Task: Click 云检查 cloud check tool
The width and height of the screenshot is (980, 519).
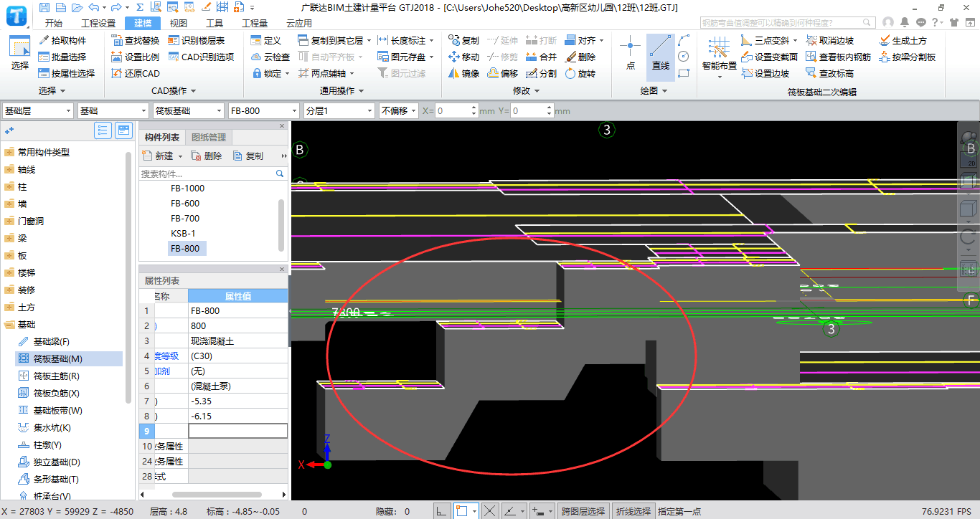Action: pos(270,57)
